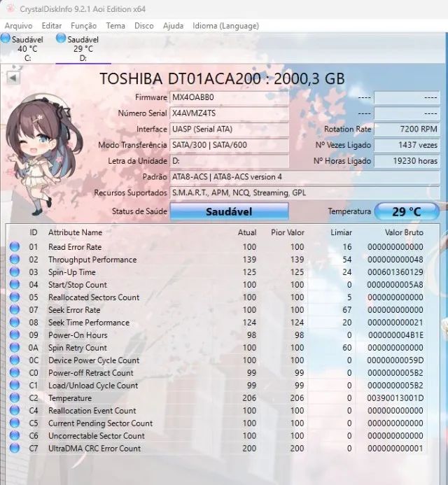Click the status icon of Spin-Up Time

(15, 272)
